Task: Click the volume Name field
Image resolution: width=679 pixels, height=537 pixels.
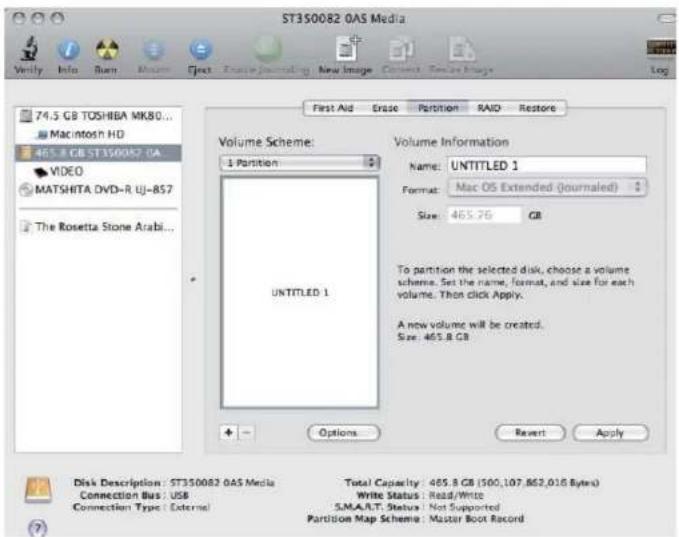Action: click(547, 165)
